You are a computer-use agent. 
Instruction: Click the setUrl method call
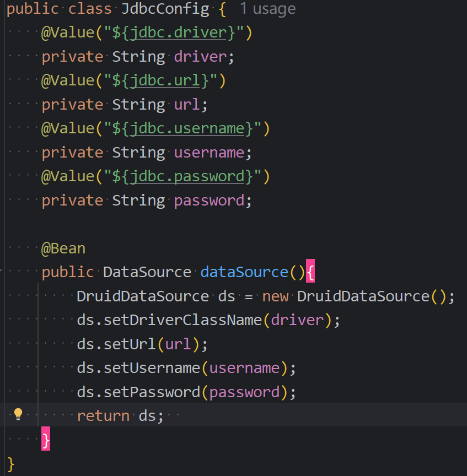(130, 344)
